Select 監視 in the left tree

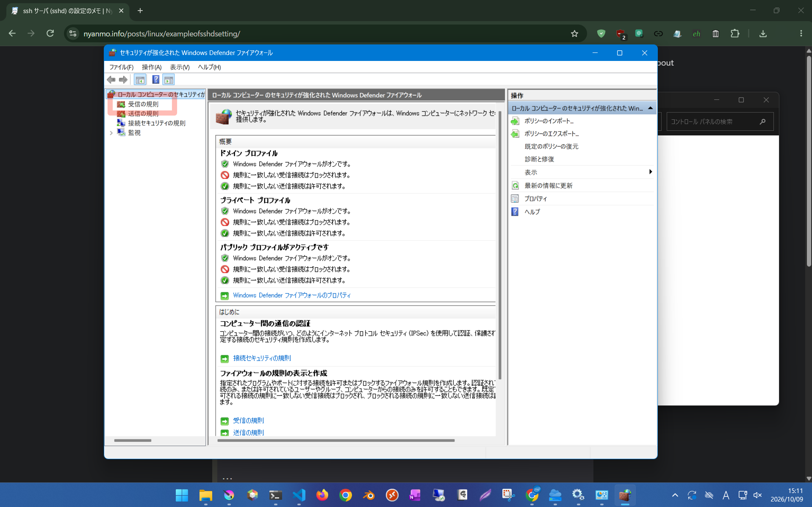tap(134, 132)
